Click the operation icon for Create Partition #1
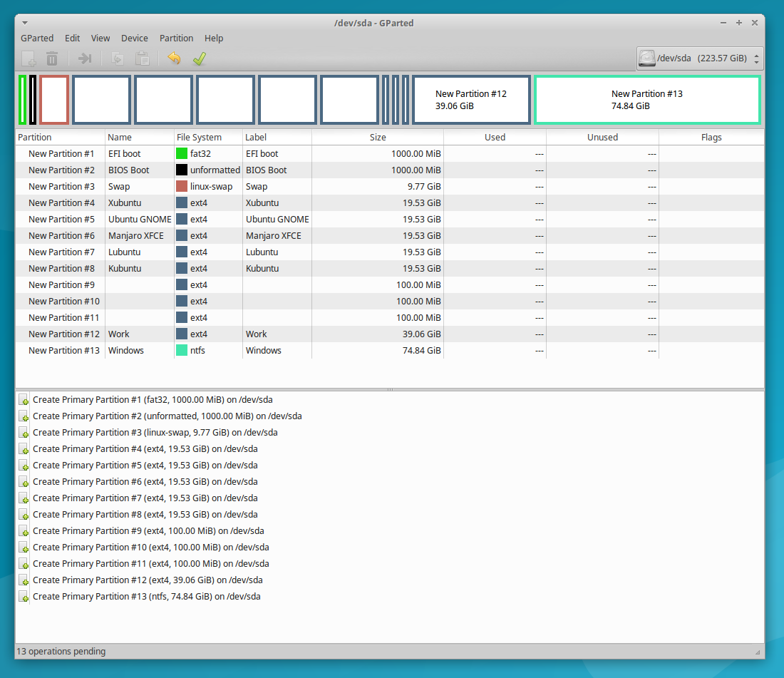 (x=24, y=400)
